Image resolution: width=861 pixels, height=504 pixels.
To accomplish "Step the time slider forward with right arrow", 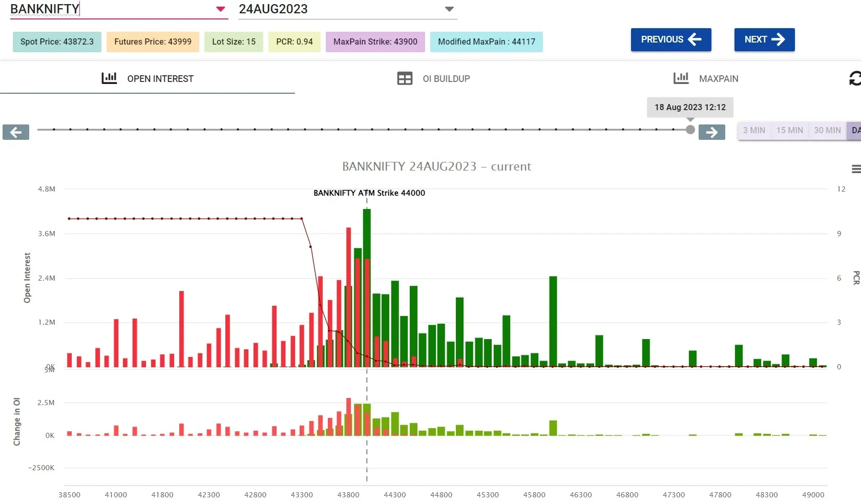I will 712,132.
